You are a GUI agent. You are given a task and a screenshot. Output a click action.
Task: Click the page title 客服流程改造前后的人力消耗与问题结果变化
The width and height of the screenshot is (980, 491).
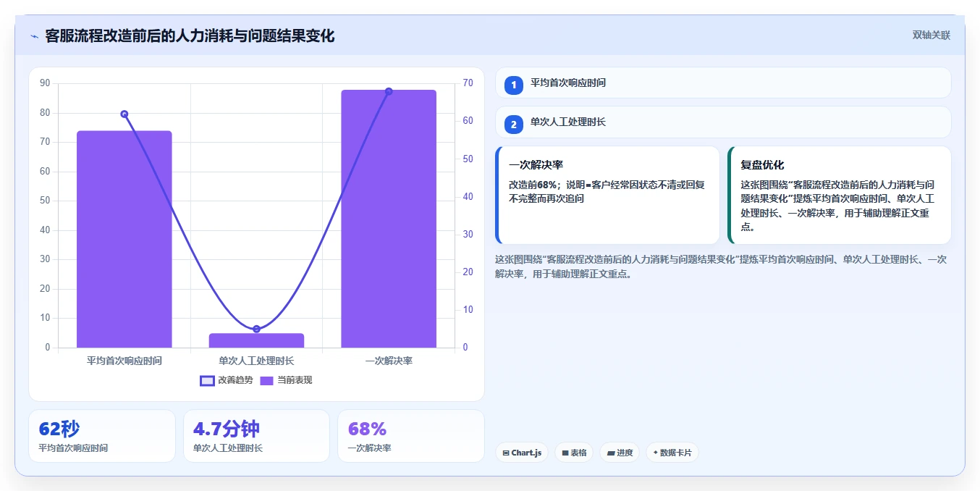[x=190, y=35]
